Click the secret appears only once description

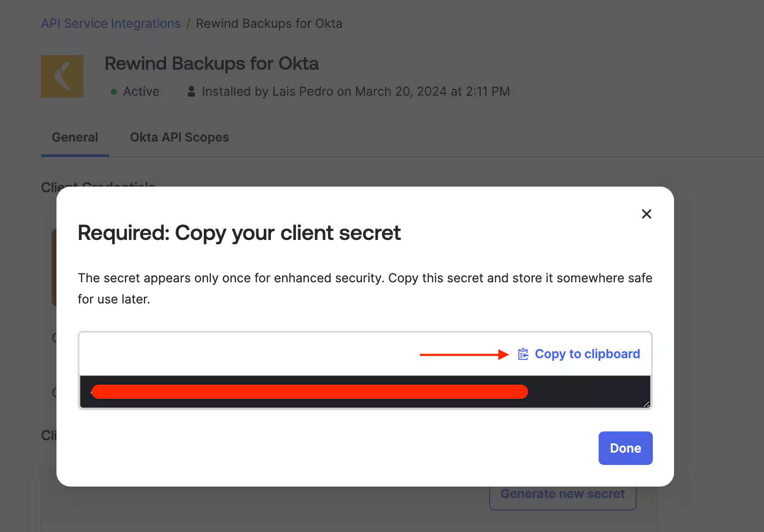click(365, 288)
